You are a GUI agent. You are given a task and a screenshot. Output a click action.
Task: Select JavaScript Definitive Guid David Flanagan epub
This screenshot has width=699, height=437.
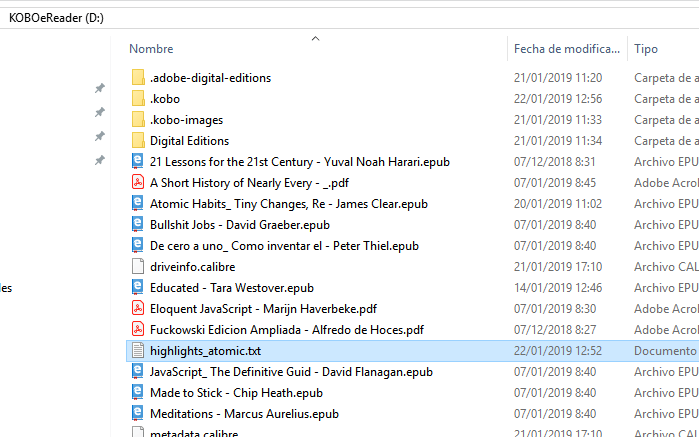(x=291, y=371)
